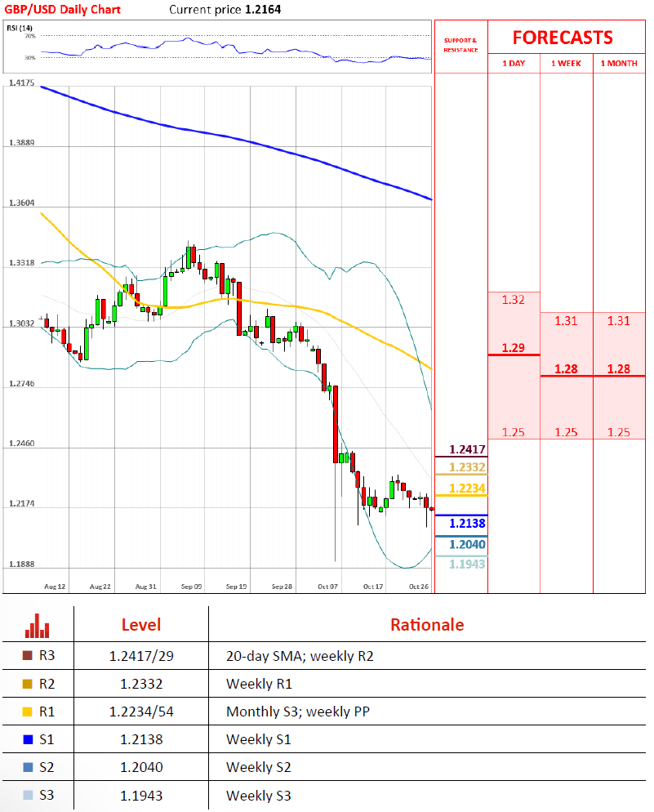The height and width of the screenshot is (812, 654).
Task: Click the 1.32 value in 1 DAY forecast
Action: click(514, 300)
